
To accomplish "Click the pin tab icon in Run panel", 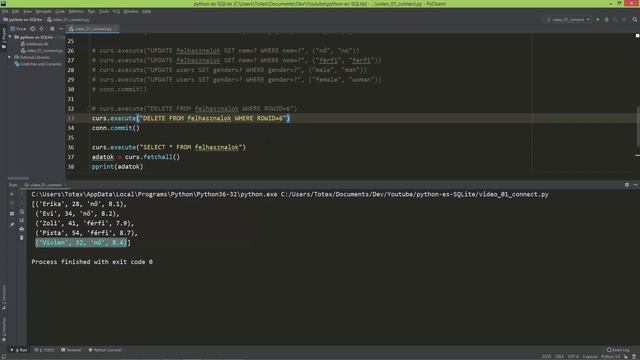I will 12,224.
